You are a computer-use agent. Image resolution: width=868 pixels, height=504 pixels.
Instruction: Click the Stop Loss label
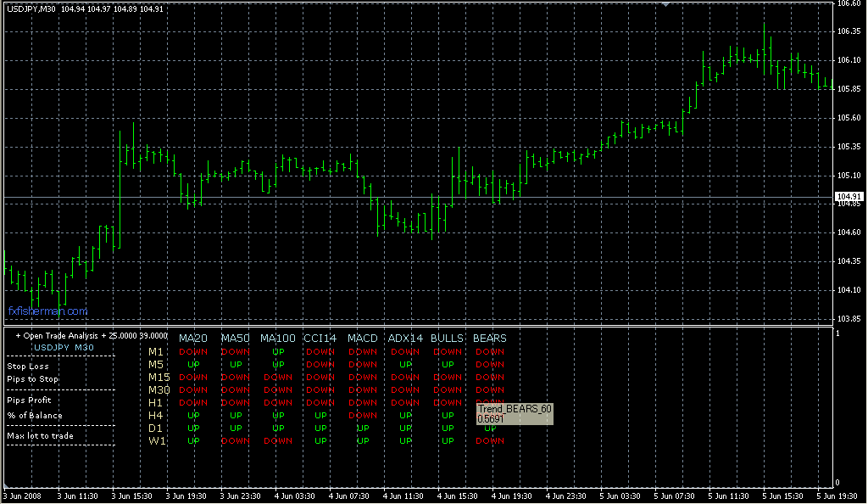click(28, 367)
